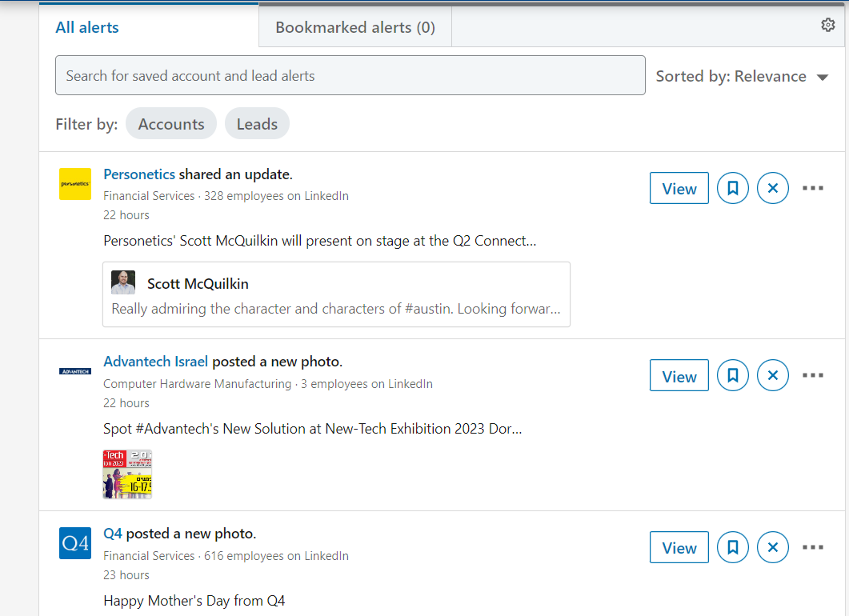Dismiss the Personetics alert
Image resolution: width=849 pixels, height=616 pixels.
pyautogui.click(x=773, y=188)
